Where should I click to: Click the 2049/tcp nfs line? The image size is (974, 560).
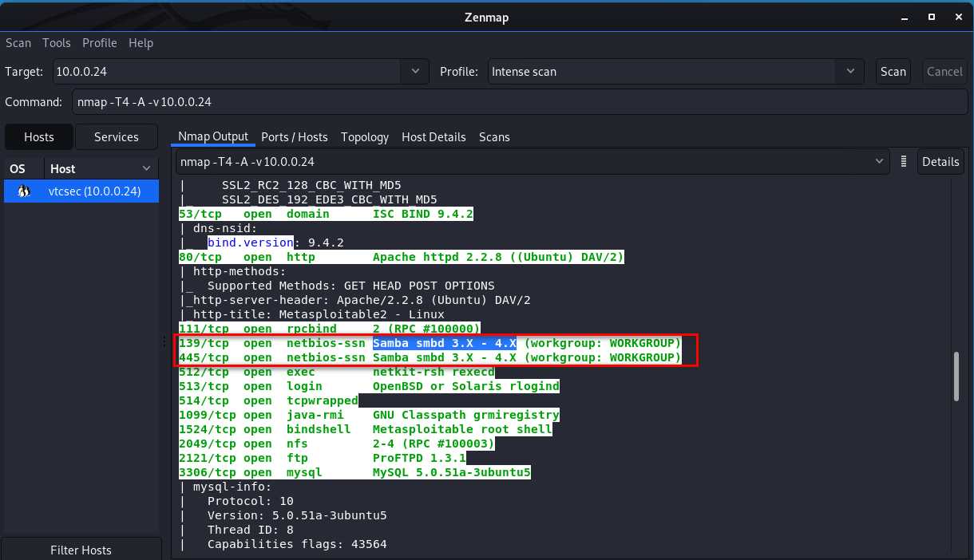tap(337, 444)
